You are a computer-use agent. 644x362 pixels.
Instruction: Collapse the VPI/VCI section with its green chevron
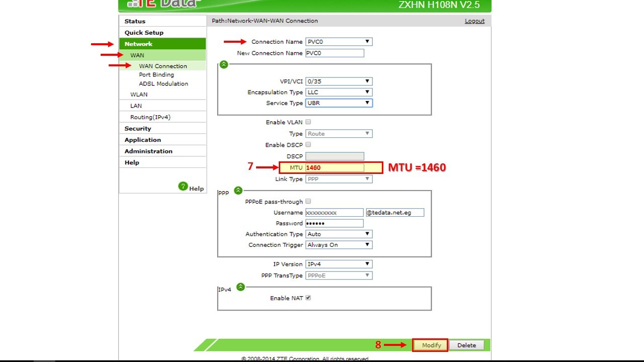tap(224, 64)
